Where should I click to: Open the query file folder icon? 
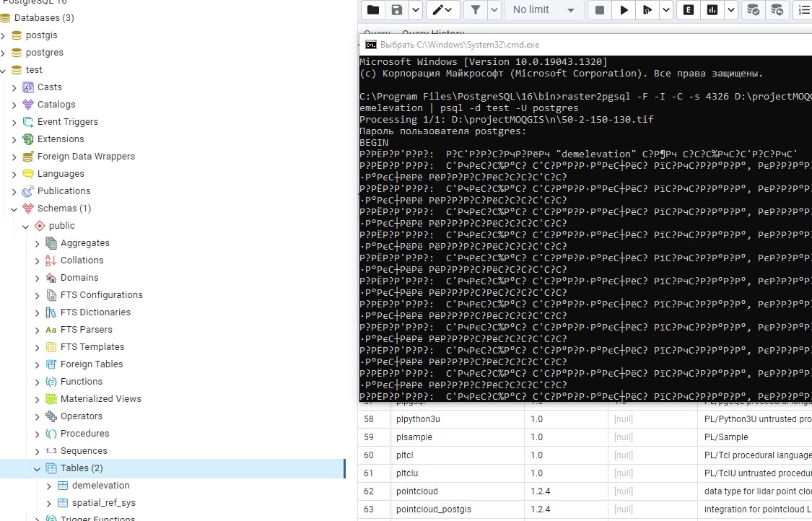[372, 10]
